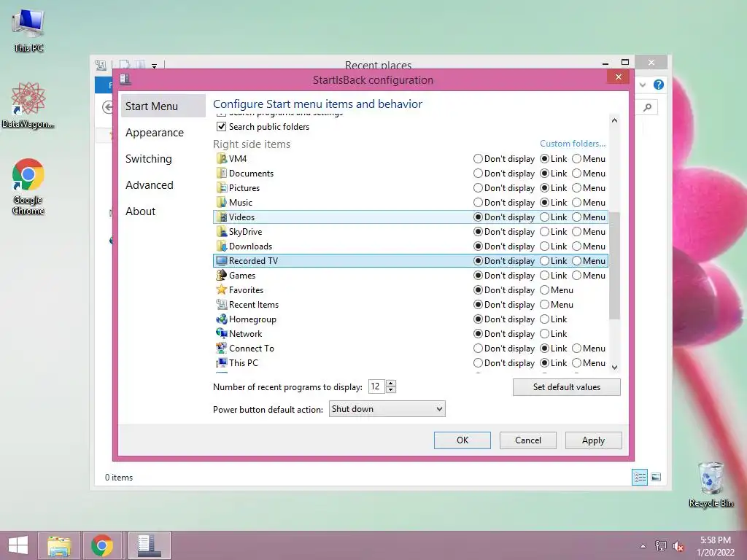Click the Homegroup icon
Image resolution: width=747 pixels, height=560 pixels.
pyautogui.click(x=221, y=319)
